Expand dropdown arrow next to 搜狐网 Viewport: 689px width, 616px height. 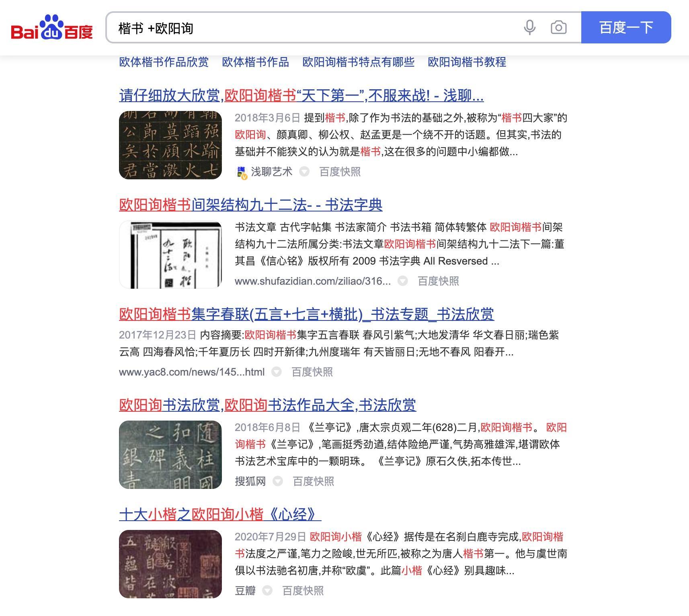click(x=277, y=481)
